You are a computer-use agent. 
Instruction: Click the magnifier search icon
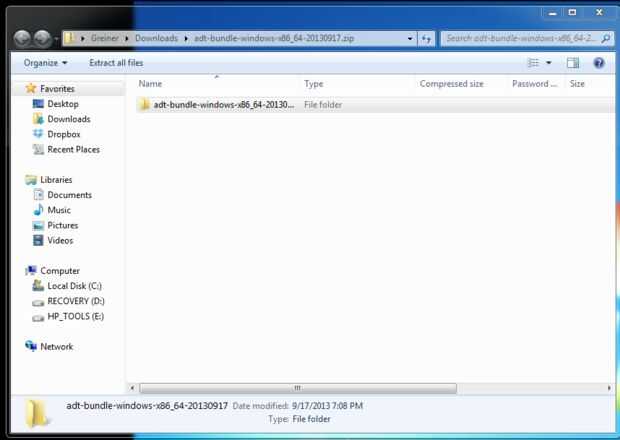click(x=606, y=38)
